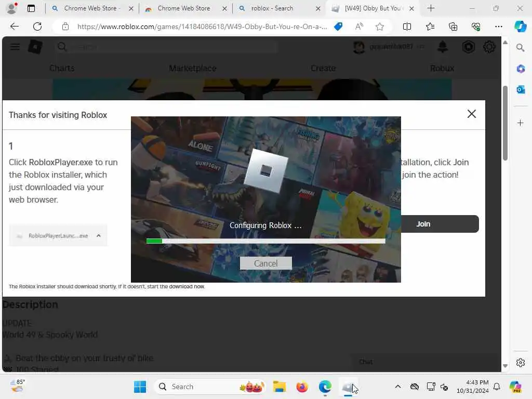Image resolution: width=532 pixels, height=399 pixels.
Task: Open the Favorites list icon
Action: (x=430, y=26)
